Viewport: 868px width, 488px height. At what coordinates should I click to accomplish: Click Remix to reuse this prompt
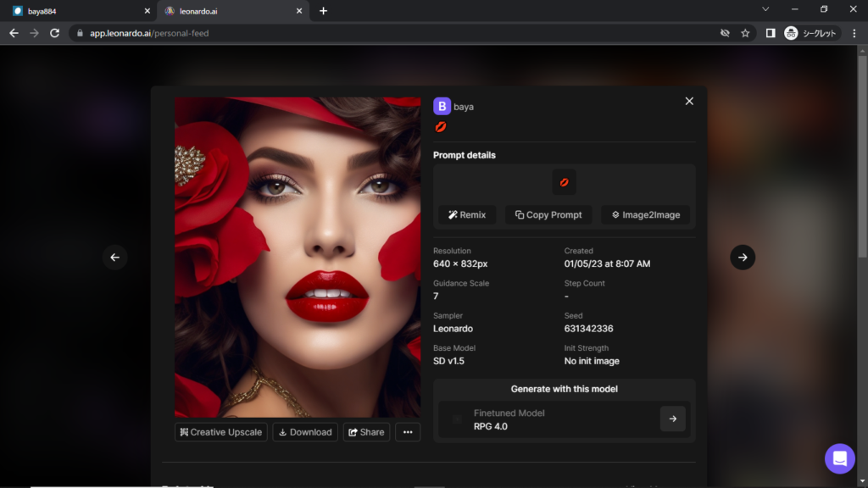point(467,215)
